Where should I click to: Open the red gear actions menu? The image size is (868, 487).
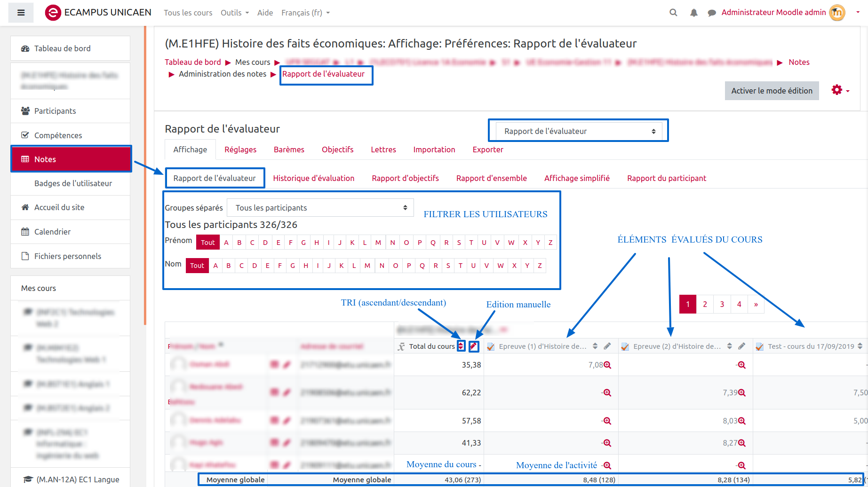point(840,90)
